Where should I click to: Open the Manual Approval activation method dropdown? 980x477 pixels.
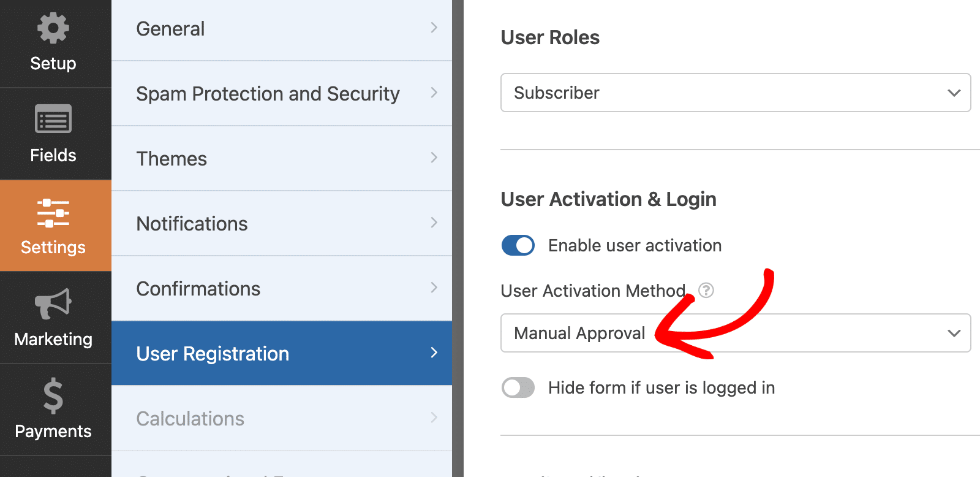(x=736, y=333)
